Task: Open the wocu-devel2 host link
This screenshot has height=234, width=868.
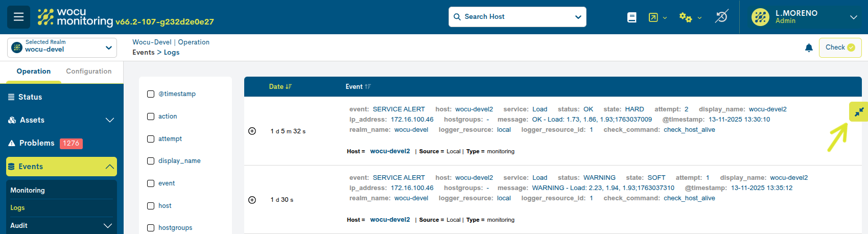Action: click(390, 151)
